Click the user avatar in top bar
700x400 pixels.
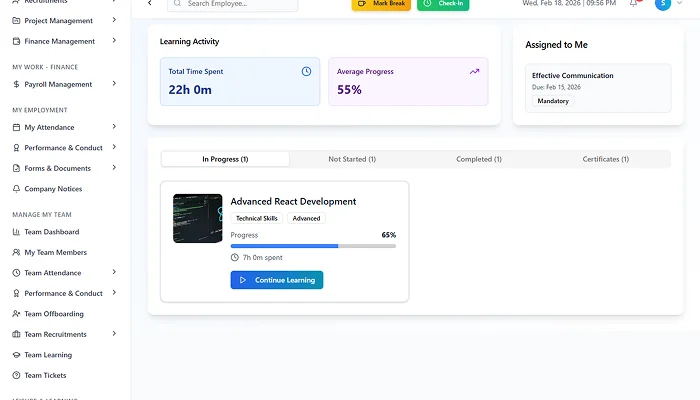[x=663, y=4]
